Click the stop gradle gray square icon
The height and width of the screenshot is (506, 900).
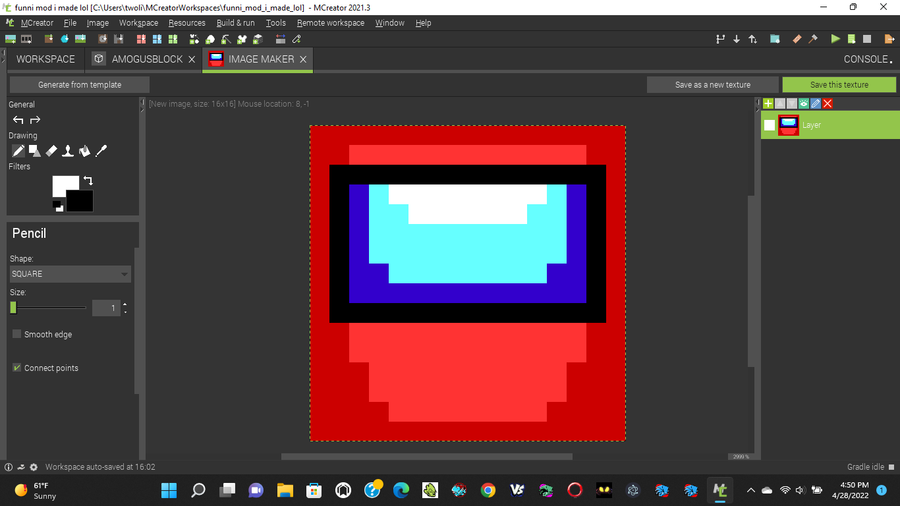[x=867, y=39]
